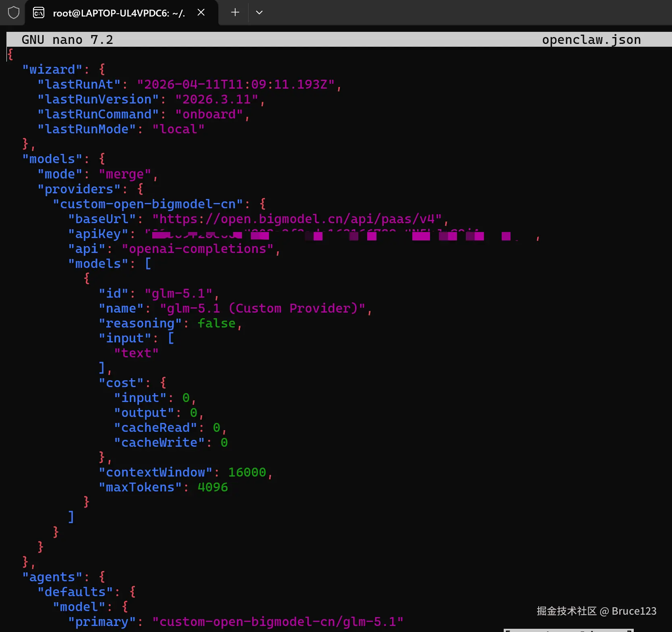
Task: Click the "defaults" key
Action: point(75,592)
